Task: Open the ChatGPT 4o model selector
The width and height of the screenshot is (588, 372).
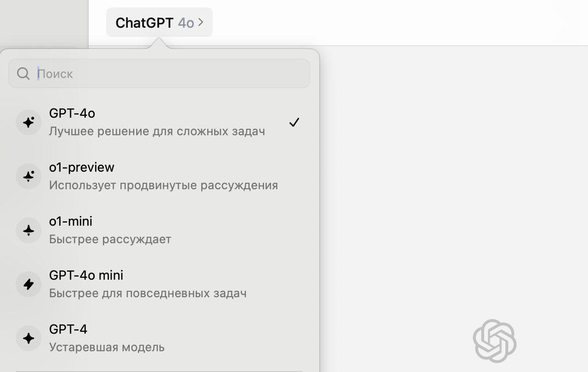Action: pyautogui.click(x=159, y=22)
